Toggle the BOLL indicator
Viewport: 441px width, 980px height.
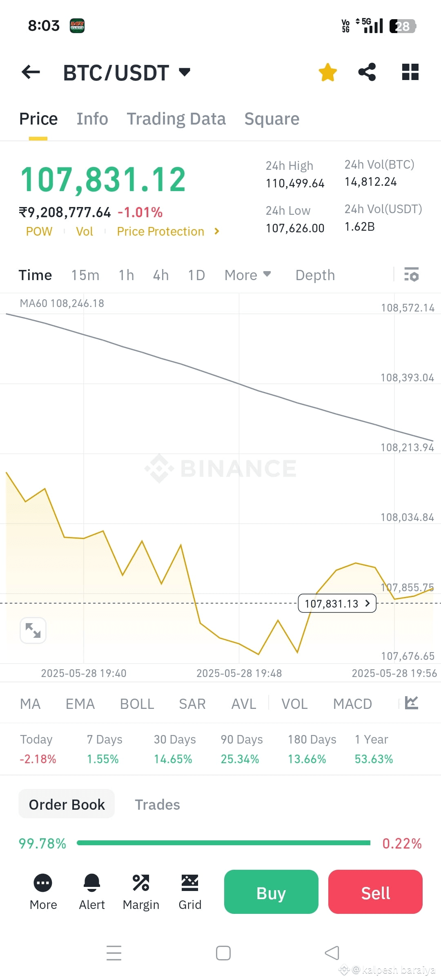click(x=137, y=704)
